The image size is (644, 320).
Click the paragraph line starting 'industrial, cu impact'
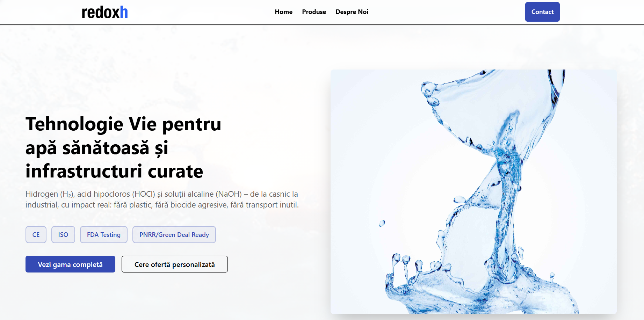pyautogui.click(x=162, y=205)
